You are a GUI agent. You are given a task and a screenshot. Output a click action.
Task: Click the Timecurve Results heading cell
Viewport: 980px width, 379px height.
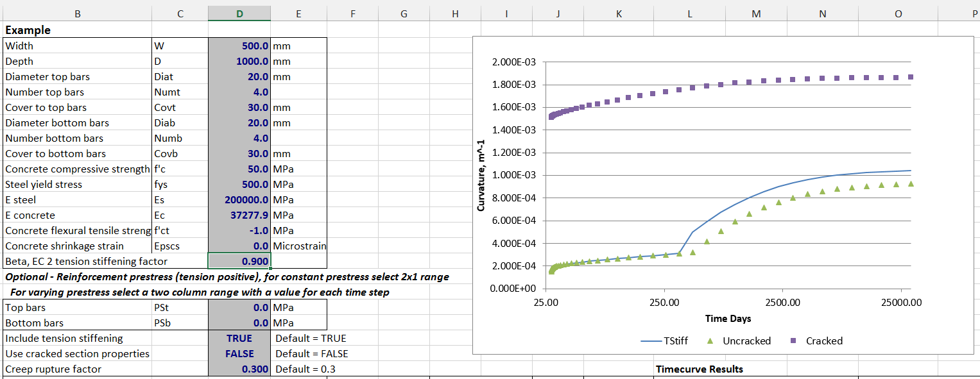click(699, 369)
